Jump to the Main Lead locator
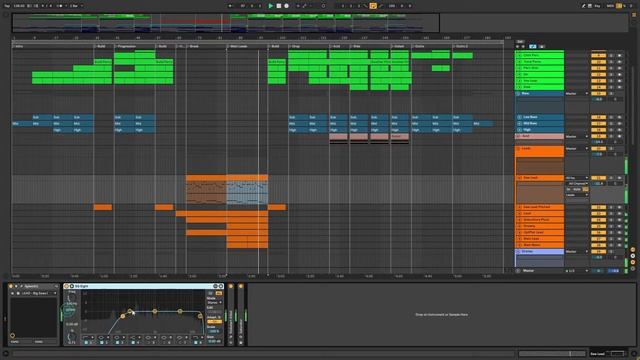The width and height of the screenshot is (640, 360). (x=238, y=46)
